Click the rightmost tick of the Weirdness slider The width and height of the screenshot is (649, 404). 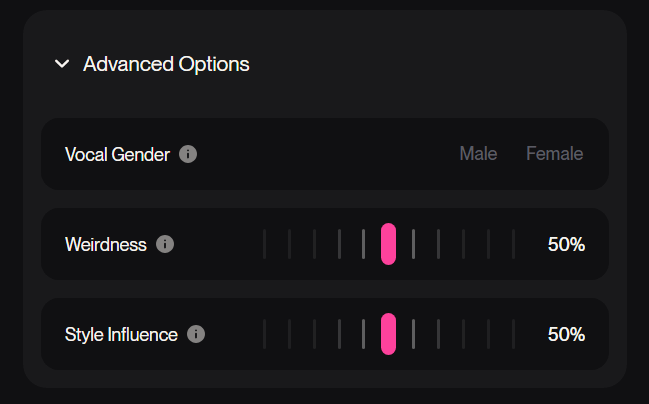click(513, 244)
